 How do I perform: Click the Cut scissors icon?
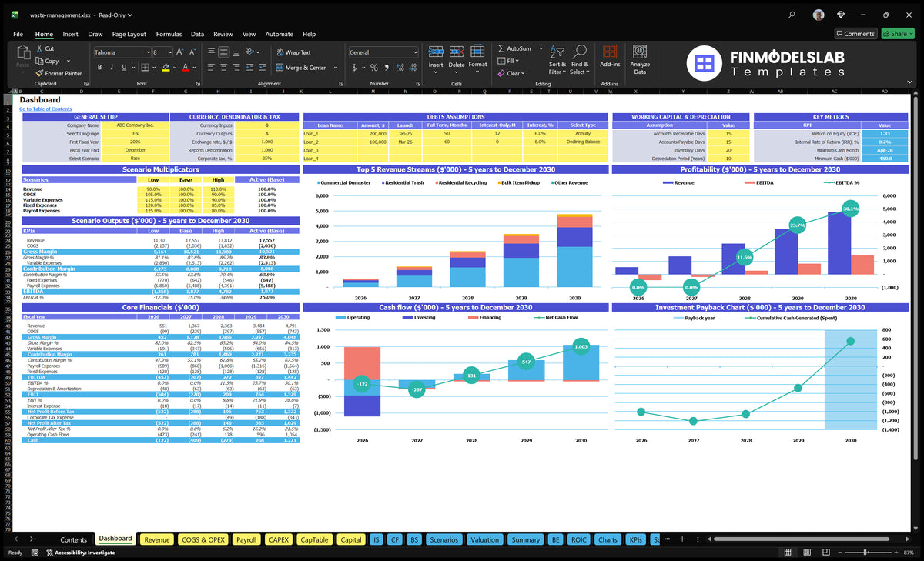pyautogui.click(x=39, y=48)
